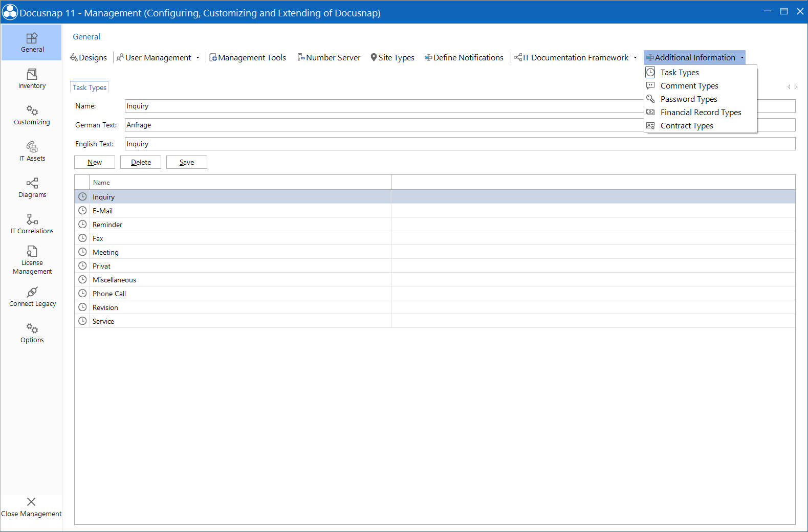
Task: Select the Revision row
Action: [435, 307]
